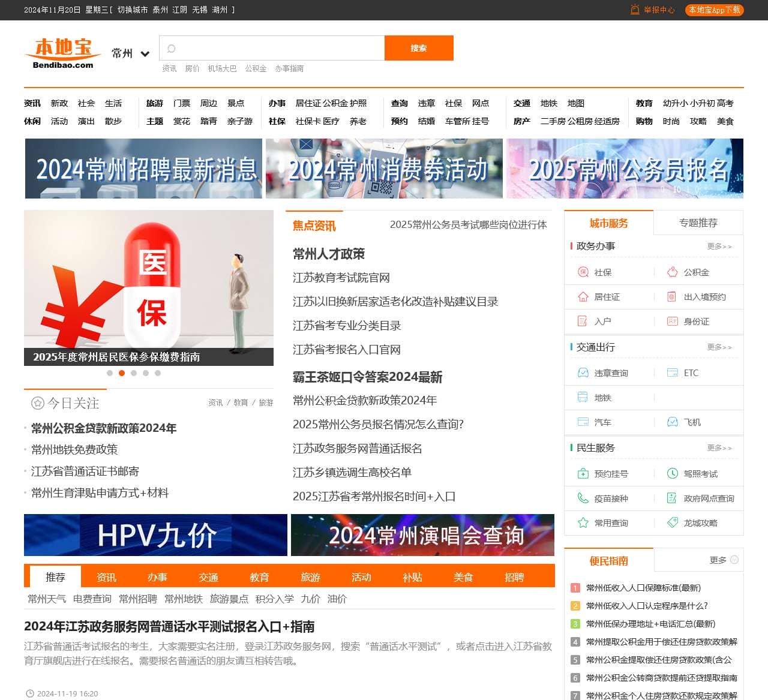The image size is (768, 700).
Task: Select the 社保 icon in 城市服务 panel
Action: tap(582, 272)
